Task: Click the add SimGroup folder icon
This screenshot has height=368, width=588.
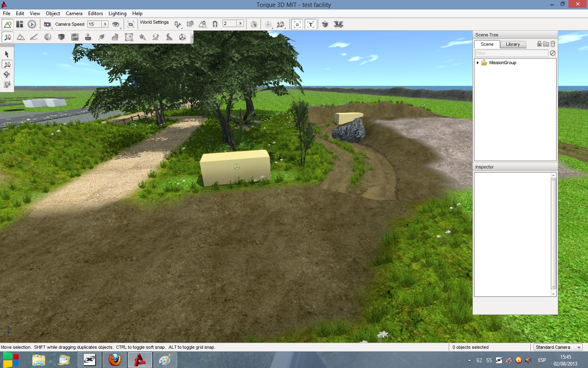Action: click(x=546, y=44)
